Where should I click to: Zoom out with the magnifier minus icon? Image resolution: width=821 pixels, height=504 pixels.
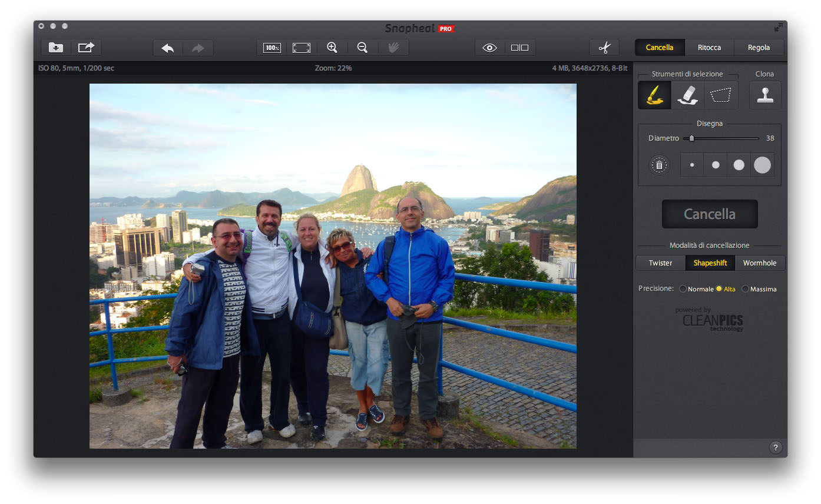tap(363, 48)
